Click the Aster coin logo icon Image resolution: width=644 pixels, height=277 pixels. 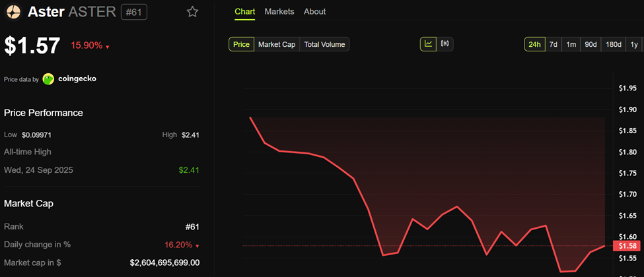point(13,12)
